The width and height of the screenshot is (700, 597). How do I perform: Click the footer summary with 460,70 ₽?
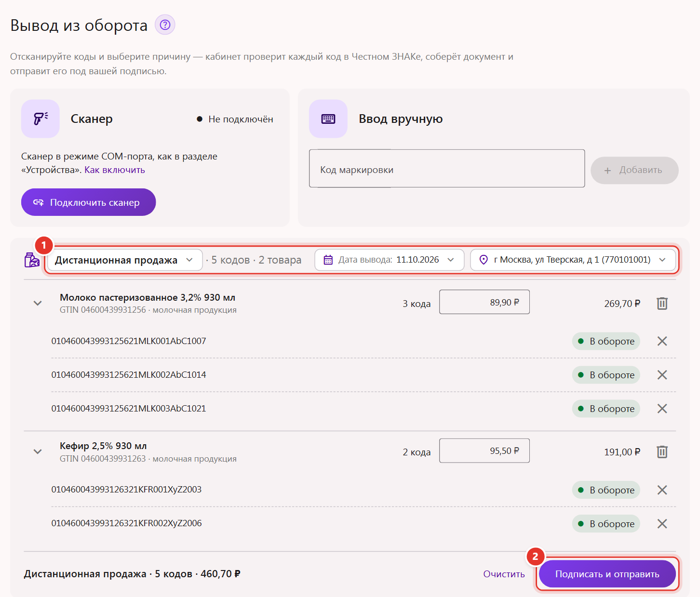click(x=132, y=574)
